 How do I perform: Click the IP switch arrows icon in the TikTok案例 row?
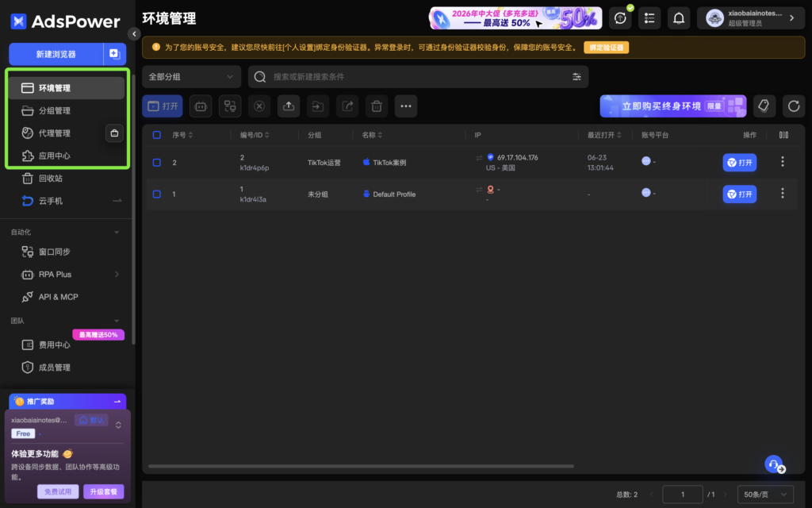tap(479, 158)
